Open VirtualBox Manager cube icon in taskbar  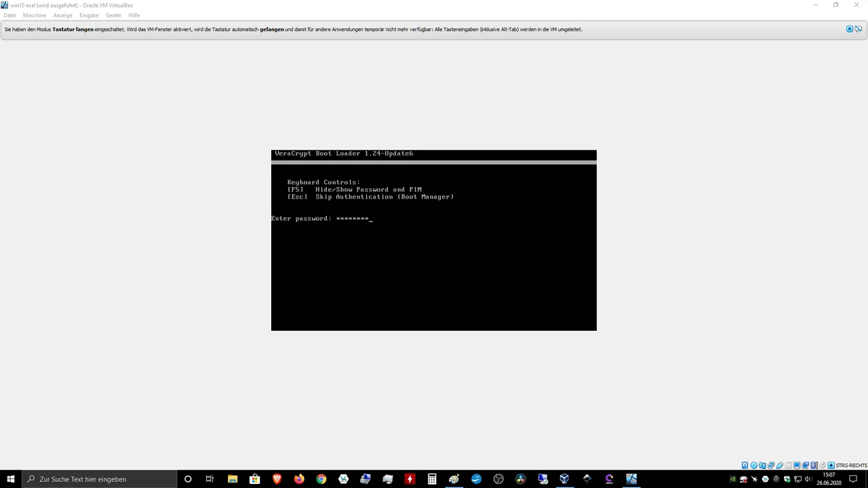565,479
